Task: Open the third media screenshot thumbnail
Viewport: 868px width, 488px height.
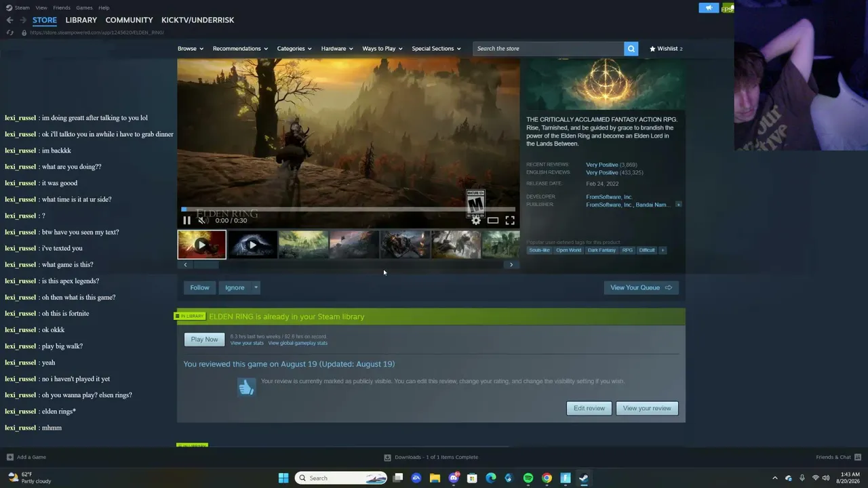Action: (303, 245)
